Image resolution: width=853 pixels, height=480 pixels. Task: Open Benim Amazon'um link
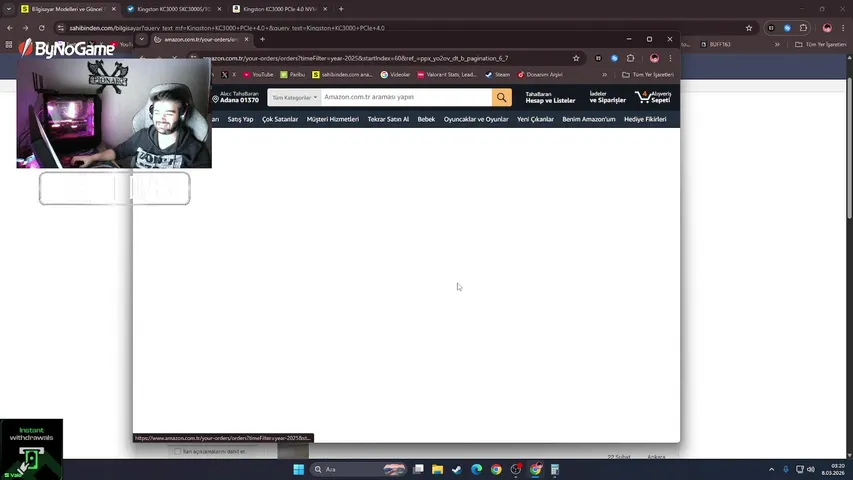click(x=589, y=119)
